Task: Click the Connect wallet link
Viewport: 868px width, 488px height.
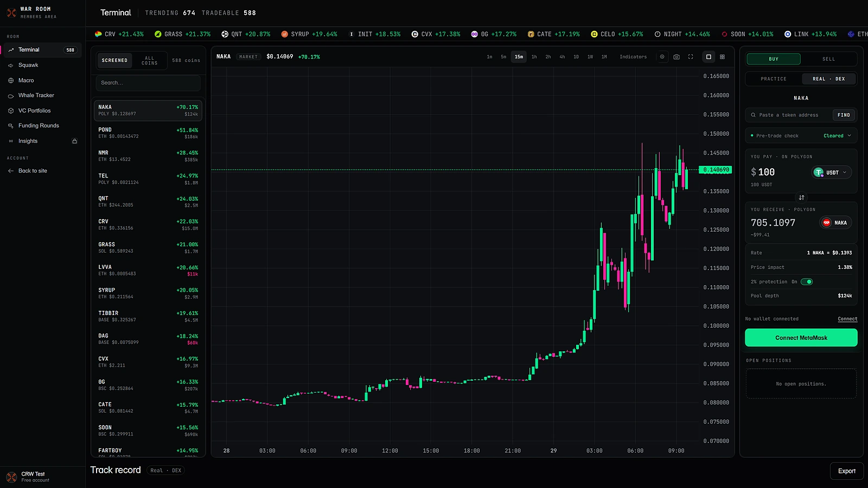Action: click(x=847, y=319)
